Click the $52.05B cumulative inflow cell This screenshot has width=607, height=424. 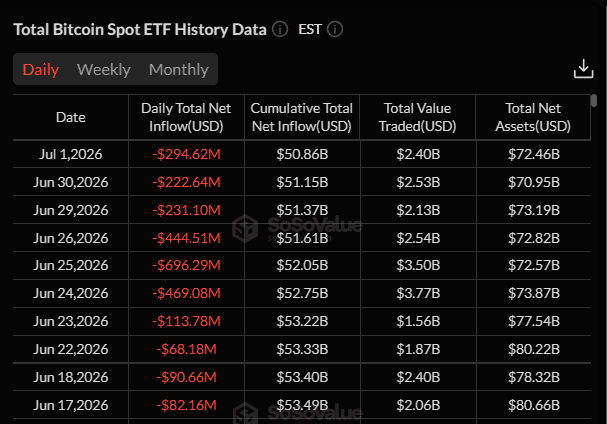point(302,265)
